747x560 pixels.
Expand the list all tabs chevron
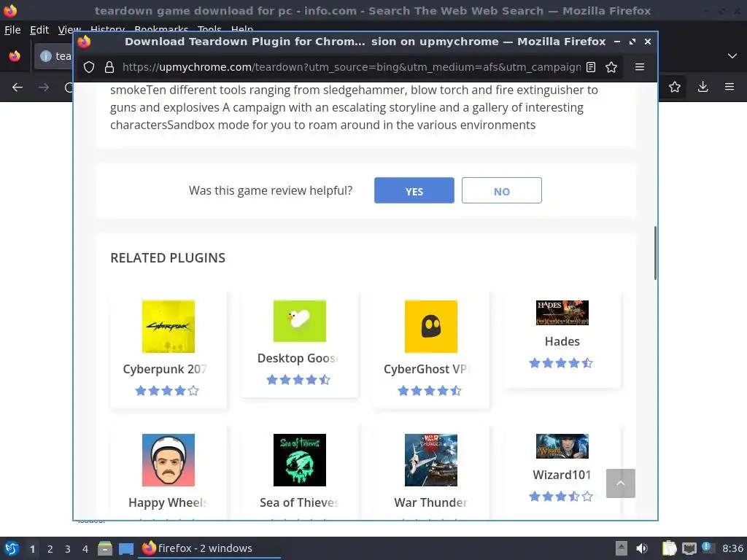click(732, 56)
